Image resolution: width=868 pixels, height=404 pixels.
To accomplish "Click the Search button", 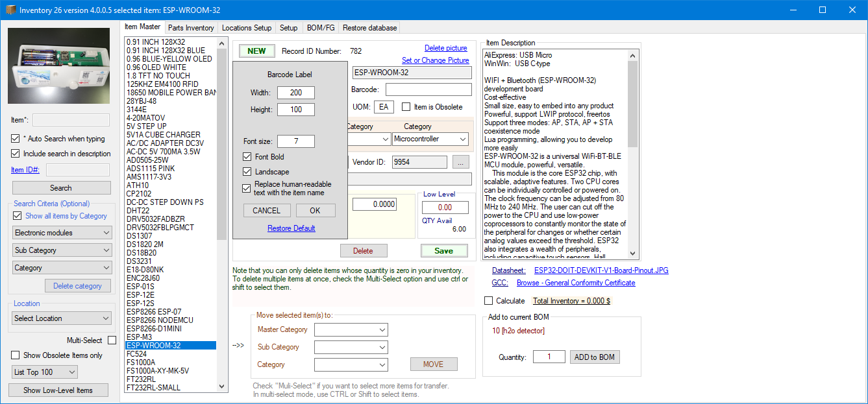I will (61, 188).
